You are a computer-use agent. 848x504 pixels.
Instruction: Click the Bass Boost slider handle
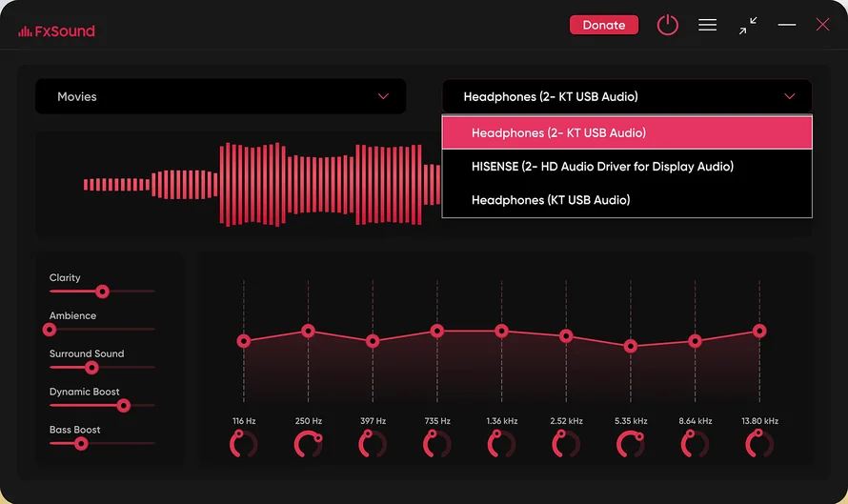point(81,444)
